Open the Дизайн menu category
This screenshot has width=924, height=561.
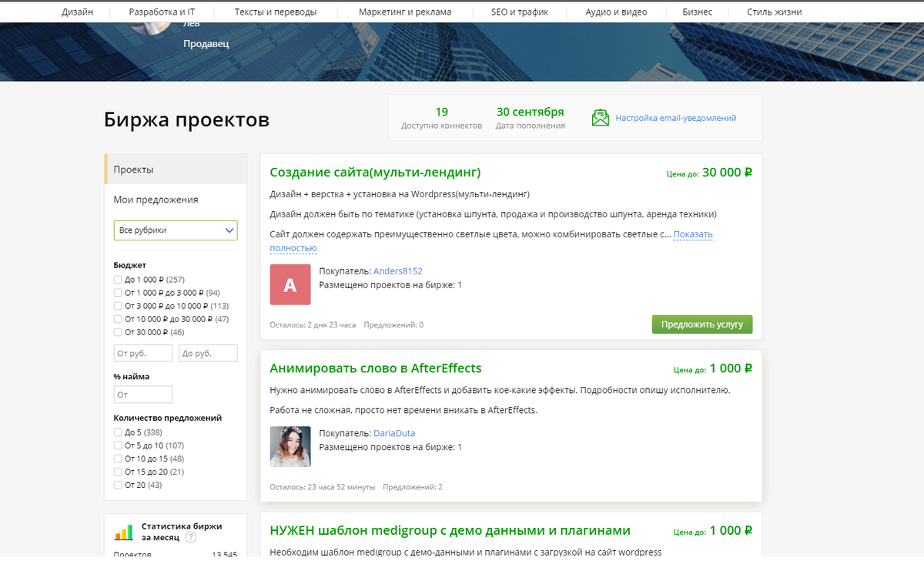pyautogui.click(x=77, y=12)
